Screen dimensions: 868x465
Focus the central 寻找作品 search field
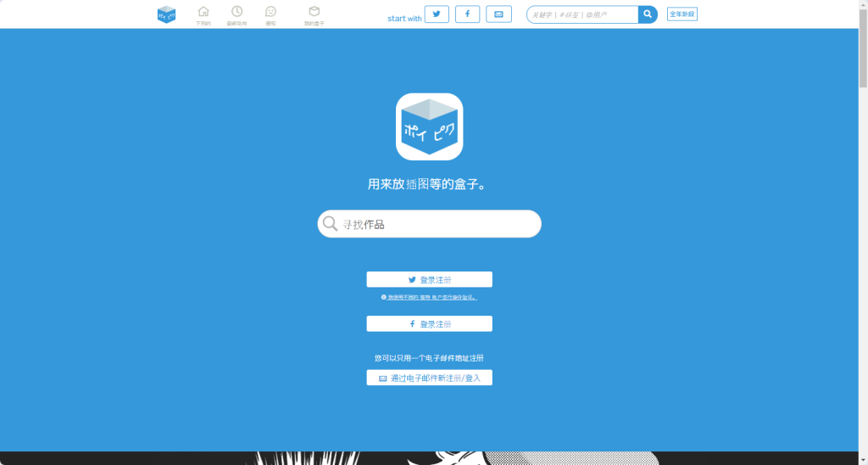(x=429, y=224)
